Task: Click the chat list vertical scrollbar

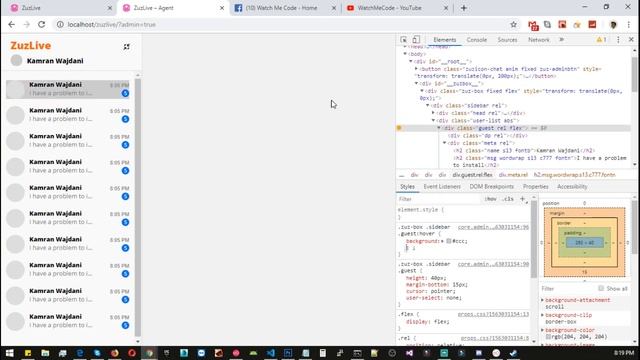Action: coord(138,208)
